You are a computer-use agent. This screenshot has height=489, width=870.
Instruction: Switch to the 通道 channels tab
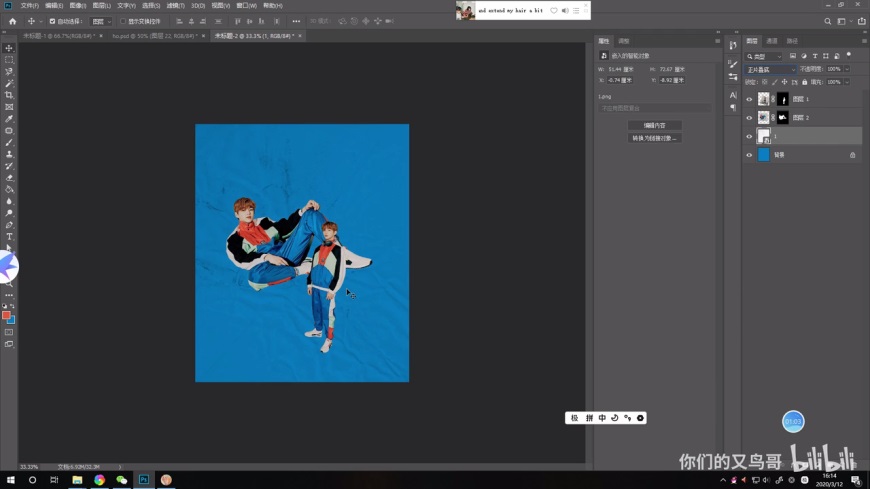click(x=772, y=41)
